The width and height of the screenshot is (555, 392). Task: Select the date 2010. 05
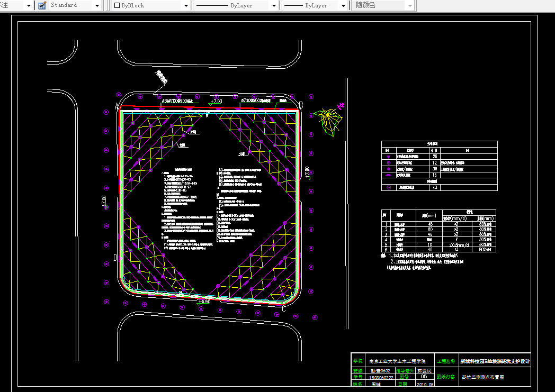click(x=425, y=384)
